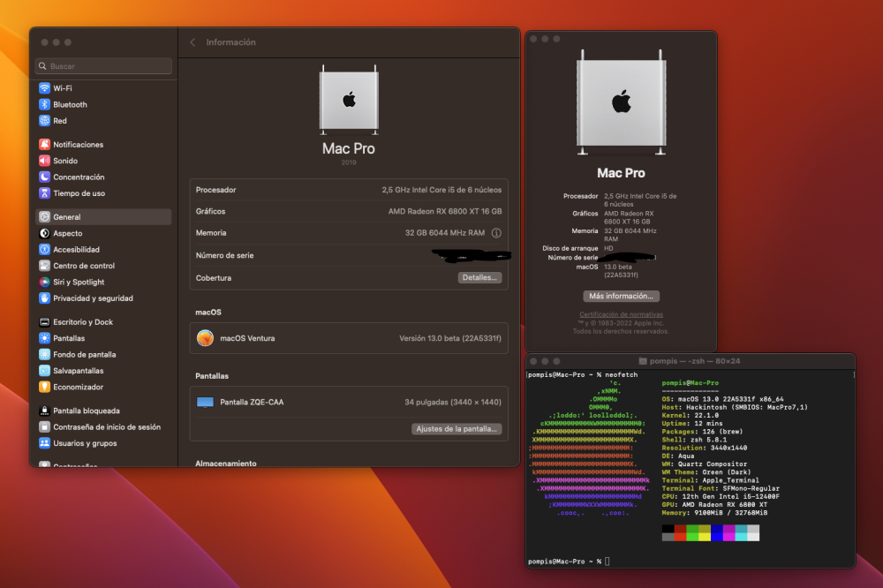Click the Buscar search field
Screen dimensions: 883x588
[103, 66]
